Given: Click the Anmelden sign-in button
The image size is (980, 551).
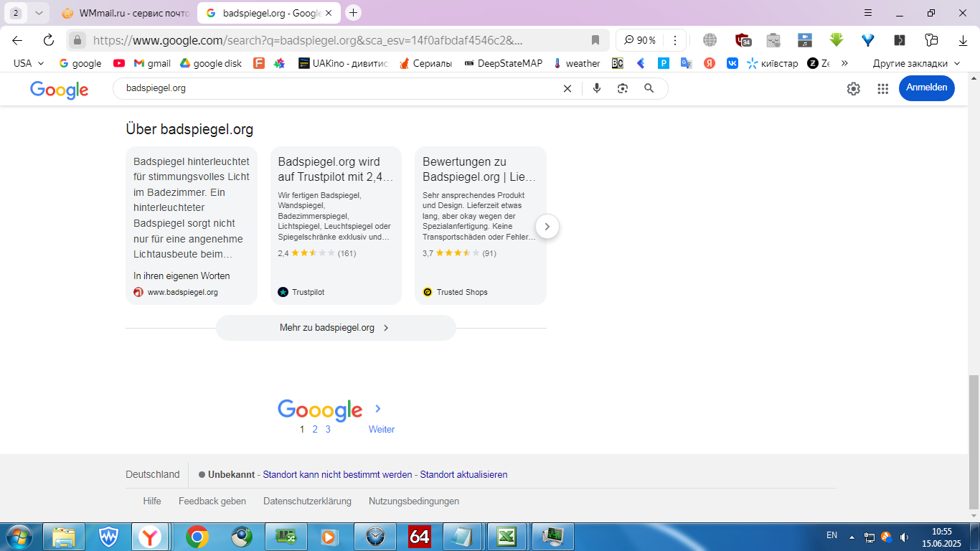Looking at the screenshot, I should 927,88.
